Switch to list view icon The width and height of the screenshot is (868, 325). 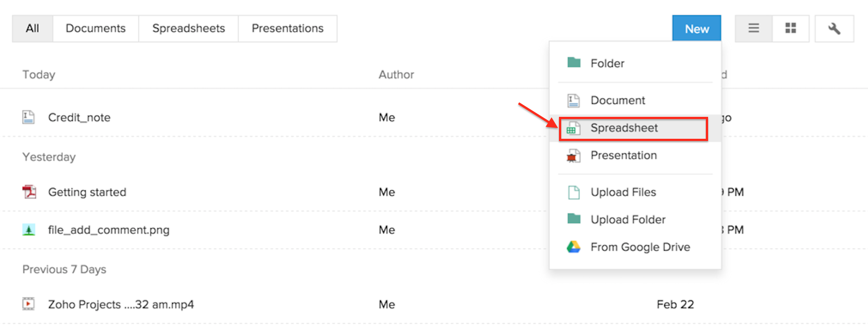[753, 29]
